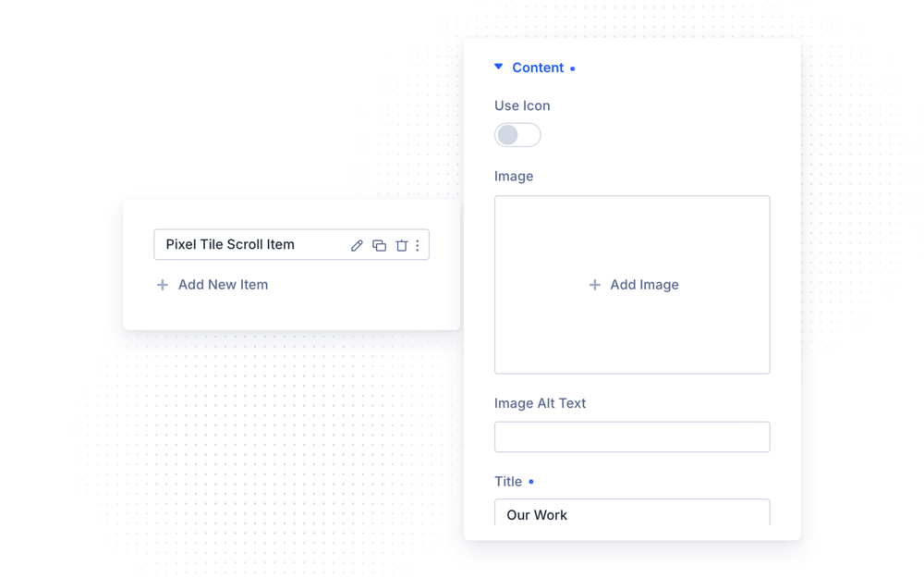Collapse the Content section with the triangle arrow
Image resolution: width=924 pixels, height=578 pixels.
[499, 67]
